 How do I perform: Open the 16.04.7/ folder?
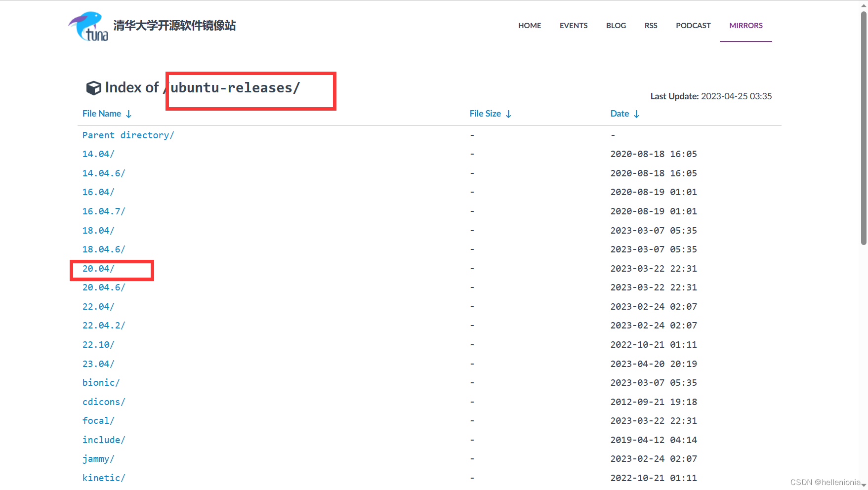104,211
